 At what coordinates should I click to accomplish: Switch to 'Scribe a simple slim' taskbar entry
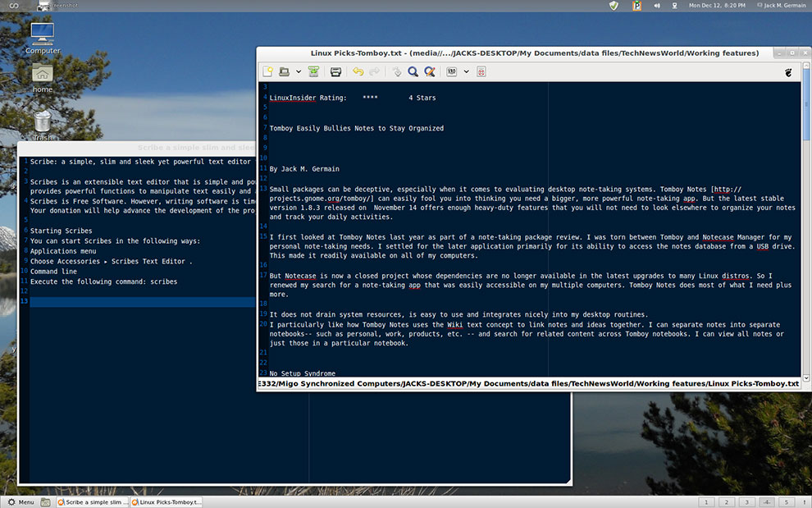[x=92, y=501]
